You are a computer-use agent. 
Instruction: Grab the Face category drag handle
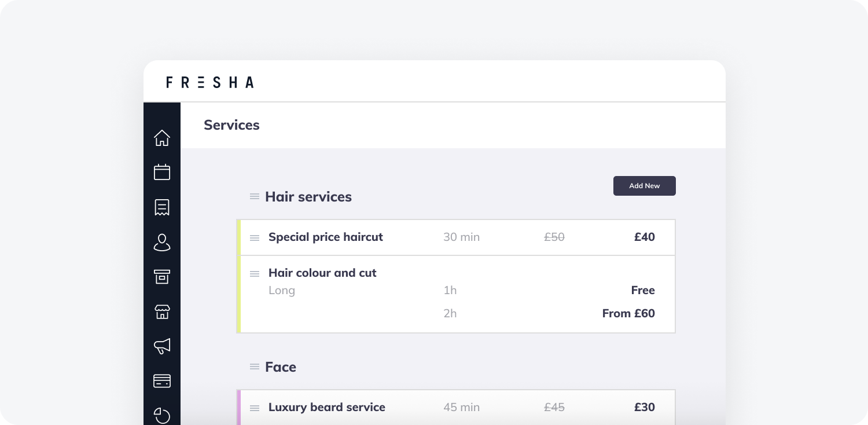pos(255,367)
